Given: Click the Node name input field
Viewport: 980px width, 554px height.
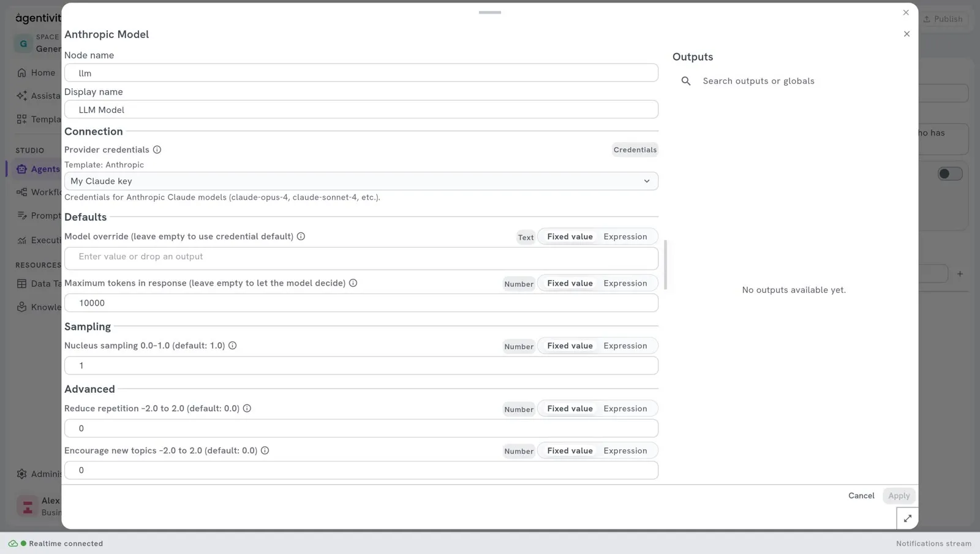Looking at the screenshot, I should pos(361,73).
